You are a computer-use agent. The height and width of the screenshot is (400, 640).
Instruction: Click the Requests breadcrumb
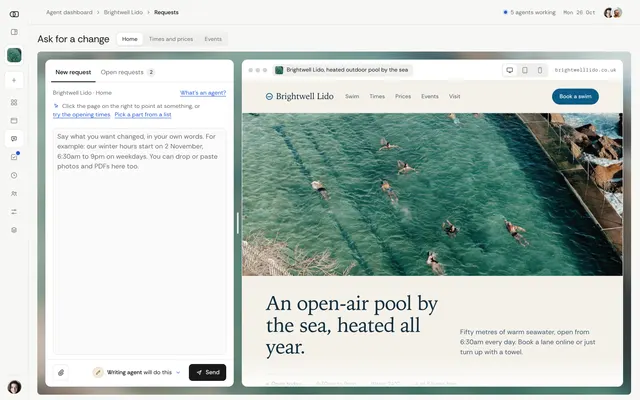(x=166, y=12)
